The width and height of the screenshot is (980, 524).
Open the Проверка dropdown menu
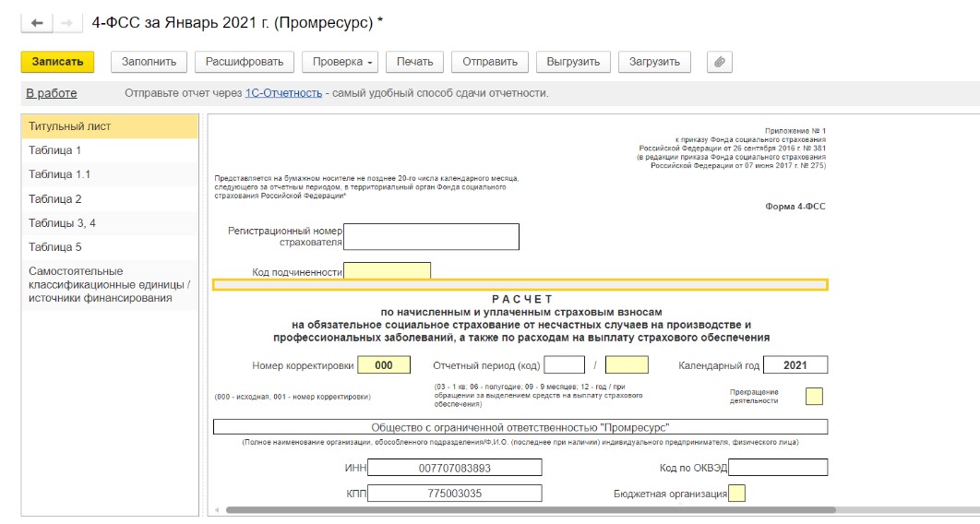pos(341,62)
